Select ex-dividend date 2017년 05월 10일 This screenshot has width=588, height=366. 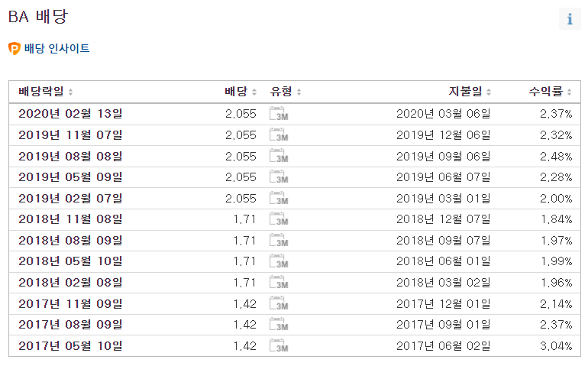(70, 345)
